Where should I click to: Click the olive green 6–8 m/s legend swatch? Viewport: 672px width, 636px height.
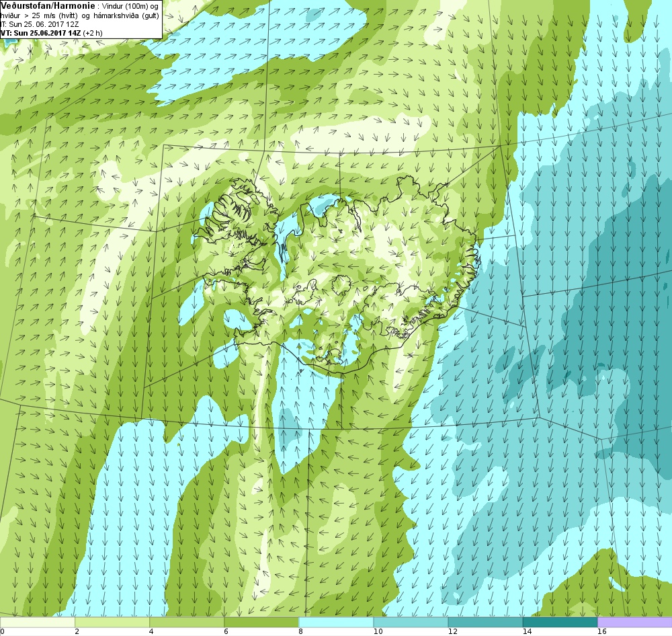261,622
